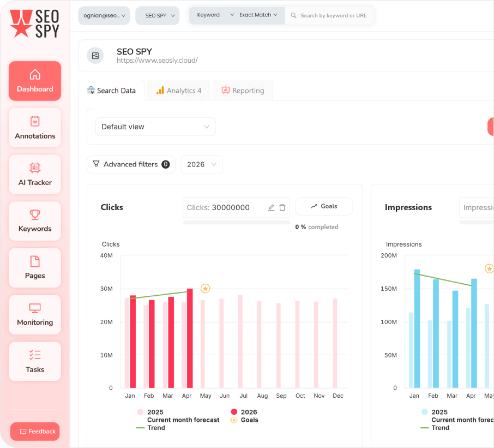This screenshot has width=494, height=448.
Task: Open the Dashboard sidebar item
Action: [x=35, y=81]
